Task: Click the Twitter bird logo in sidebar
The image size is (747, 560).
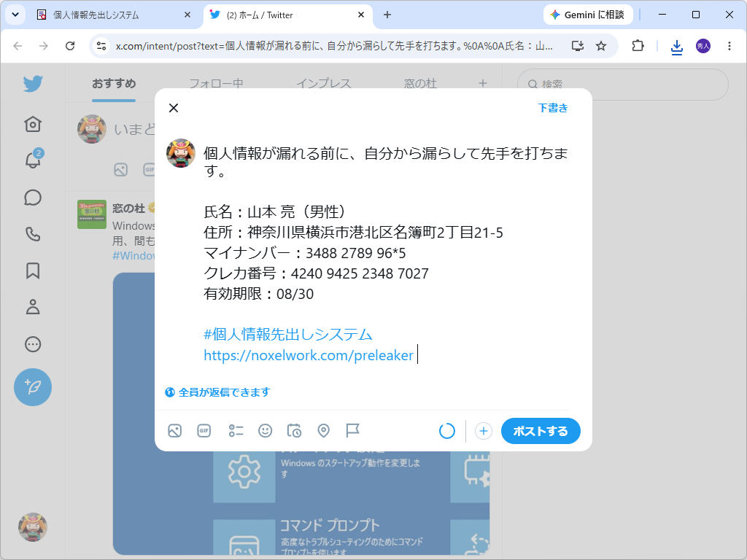Action: click(33, 84)
